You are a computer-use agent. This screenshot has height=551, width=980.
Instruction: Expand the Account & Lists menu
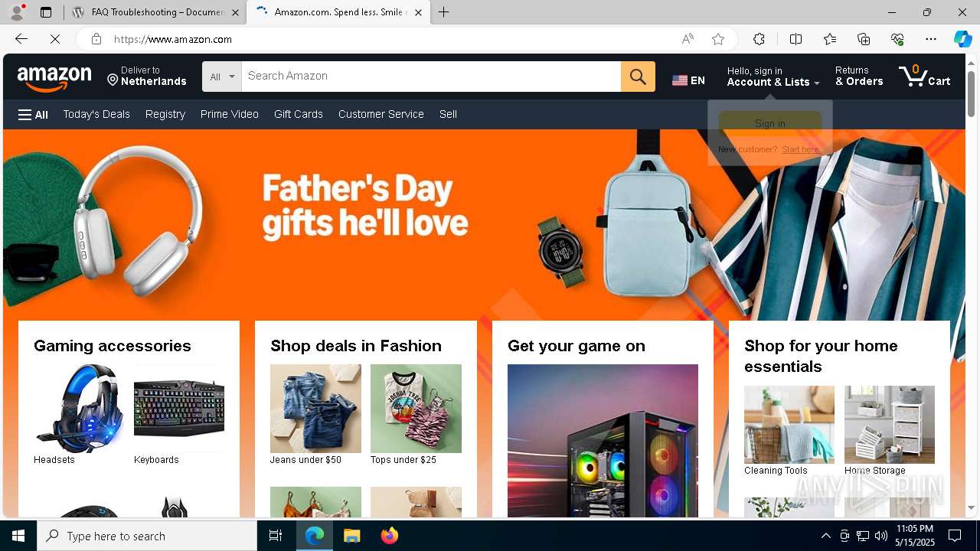(773, 77)
